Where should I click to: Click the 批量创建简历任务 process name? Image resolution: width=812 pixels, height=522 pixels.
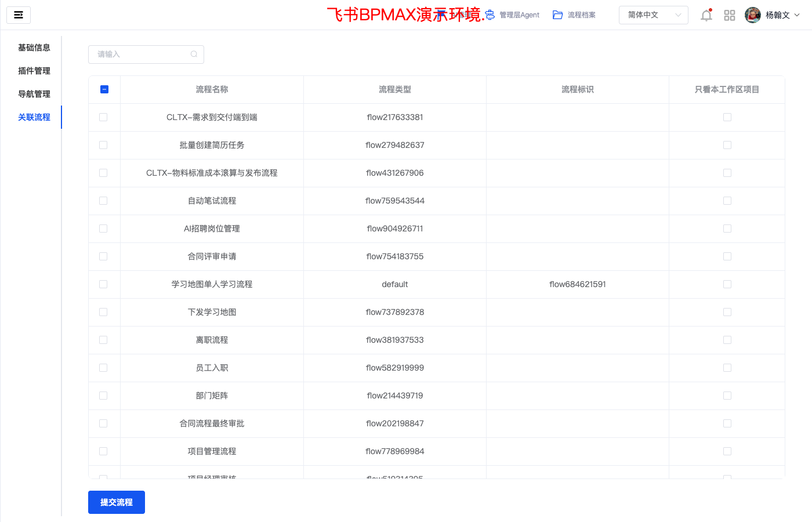point(212,145)
